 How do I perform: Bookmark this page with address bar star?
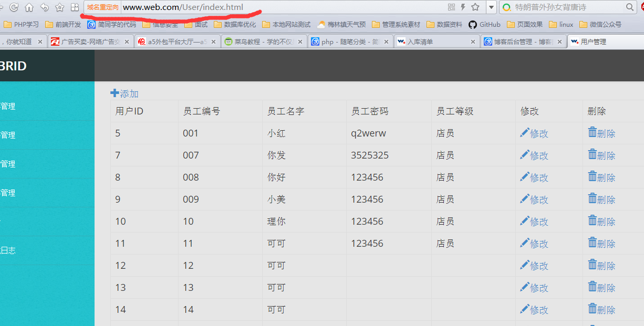475,7
